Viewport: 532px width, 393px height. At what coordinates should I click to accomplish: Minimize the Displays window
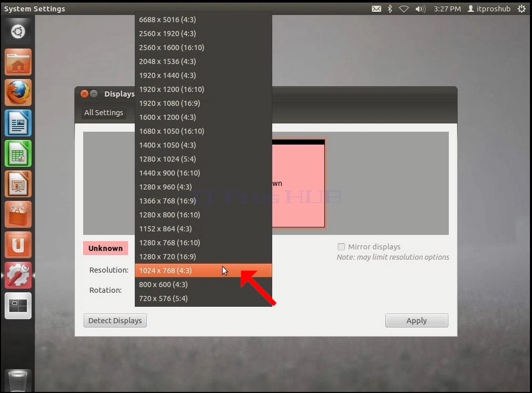tap(94, 94)
